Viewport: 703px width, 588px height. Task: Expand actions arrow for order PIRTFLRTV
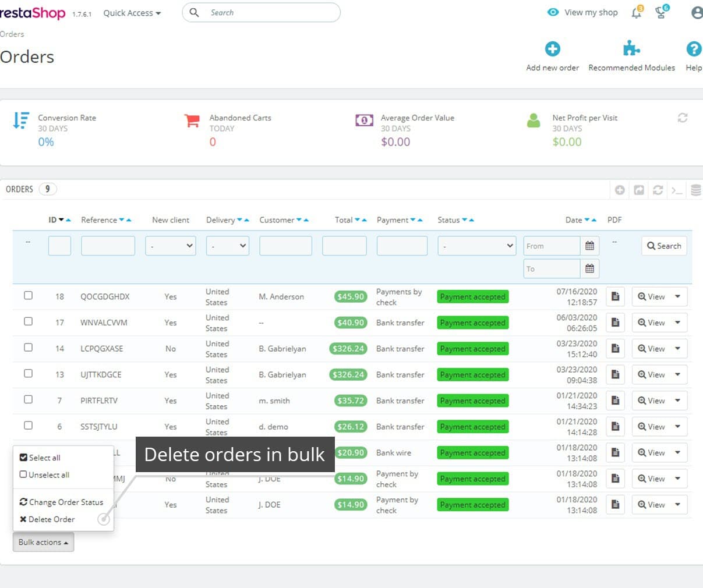click(x=678, y=401)
